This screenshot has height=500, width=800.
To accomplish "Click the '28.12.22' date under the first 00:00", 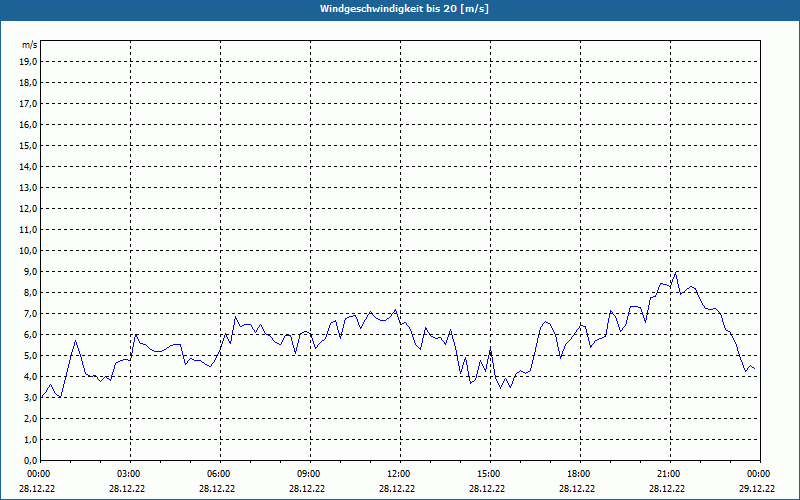I will pyautogui.click(x=37, y=488).
